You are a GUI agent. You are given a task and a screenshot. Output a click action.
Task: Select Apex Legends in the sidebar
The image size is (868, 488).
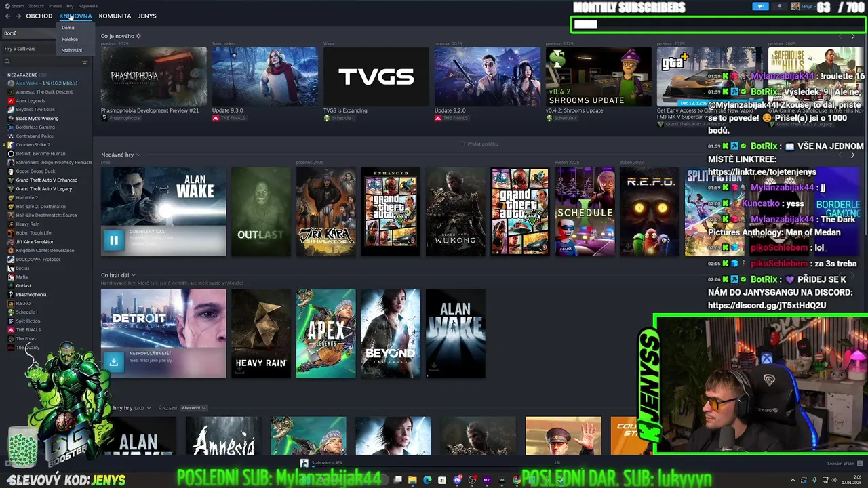(31, 100)
